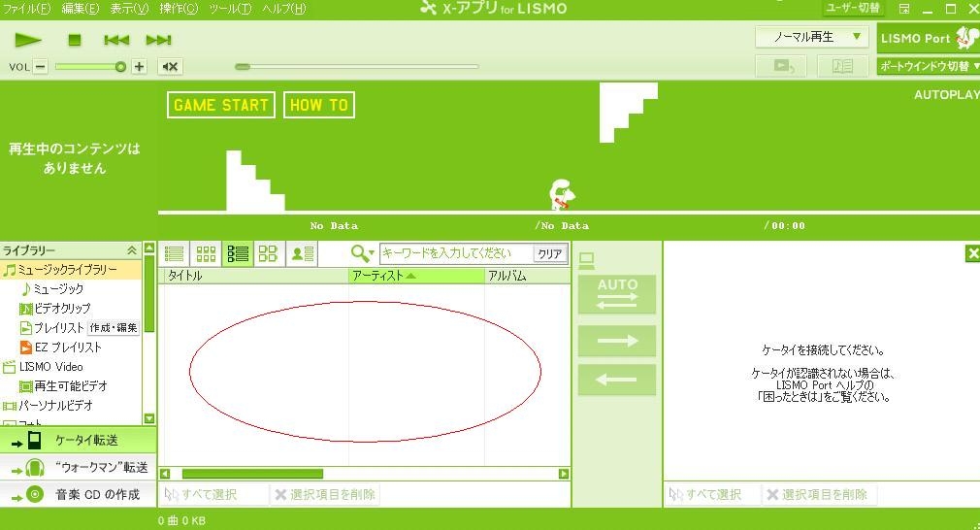This screenshot has height=530, width=980.
Task: Stop playback with the stop button
Action: point(75,40)
